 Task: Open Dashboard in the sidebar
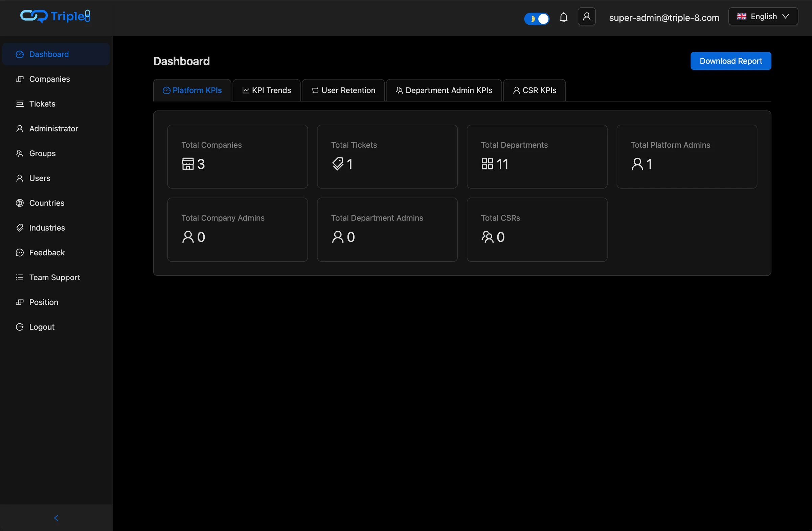point(56,54)
